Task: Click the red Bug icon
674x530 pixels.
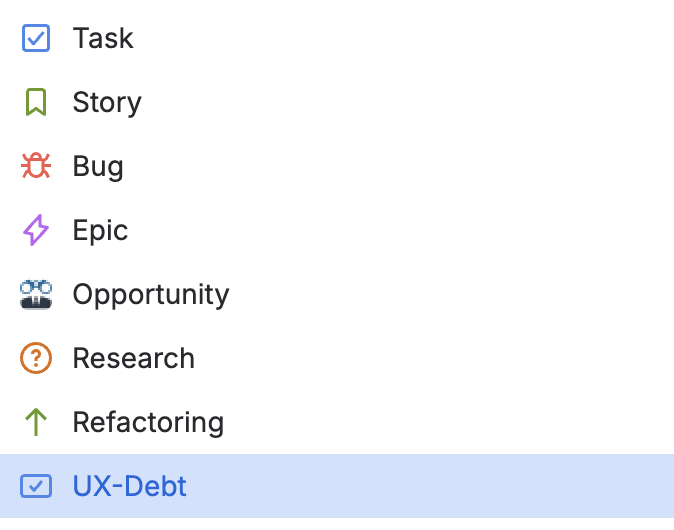Action: [x=36, y=166]
